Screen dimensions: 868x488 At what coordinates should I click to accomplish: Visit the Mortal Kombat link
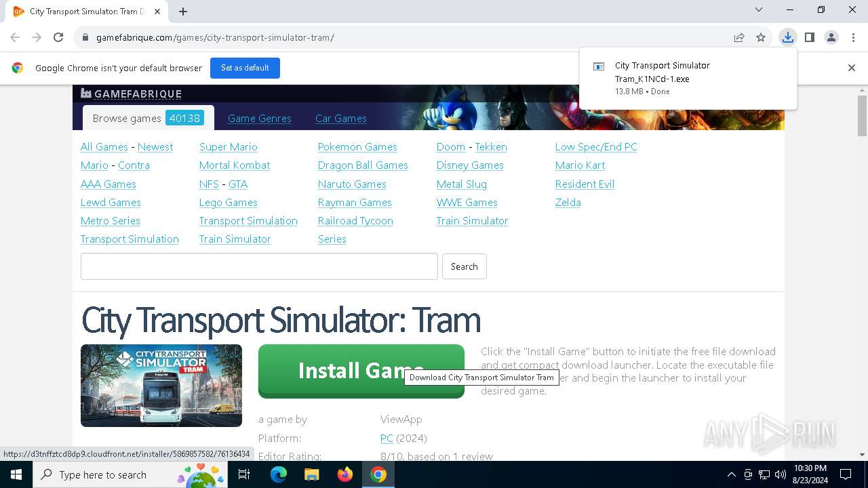coord(235,165)
